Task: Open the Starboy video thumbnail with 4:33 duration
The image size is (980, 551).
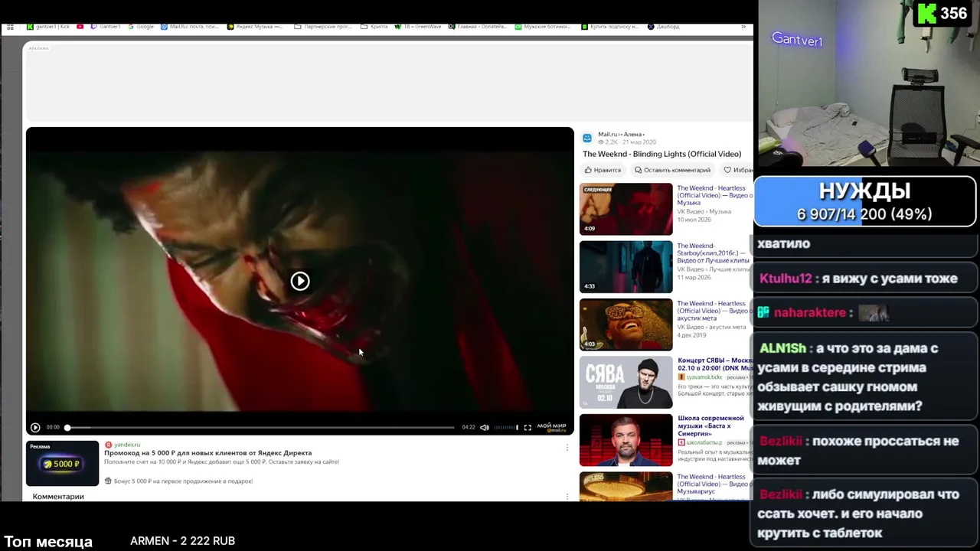Action: coord(626,267)
